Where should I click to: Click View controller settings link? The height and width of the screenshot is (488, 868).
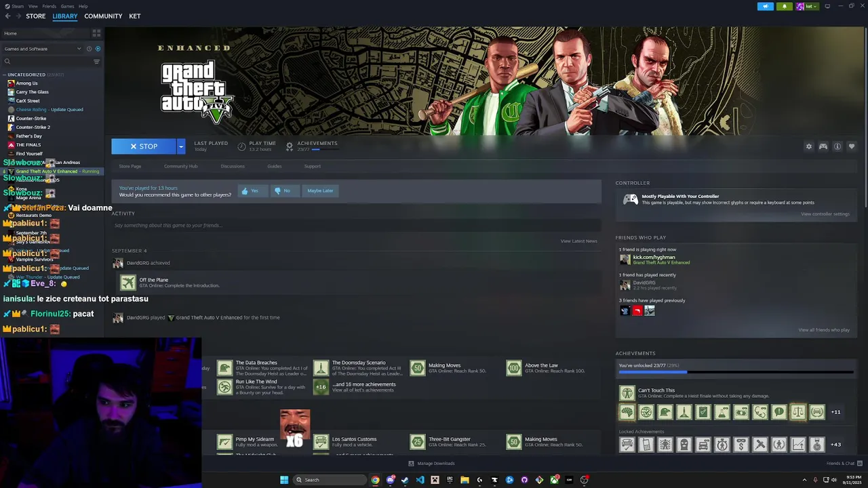point(825,214)
